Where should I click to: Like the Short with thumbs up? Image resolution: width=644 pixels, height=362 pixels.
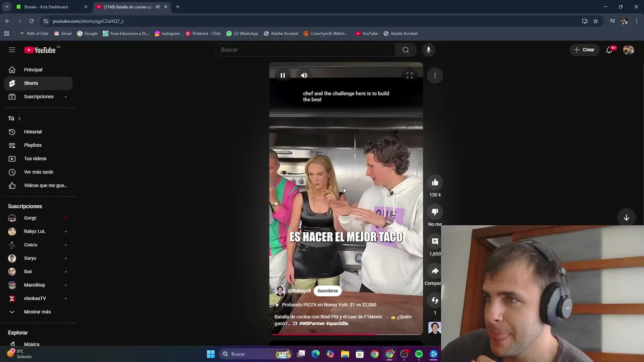pos(435,183)
